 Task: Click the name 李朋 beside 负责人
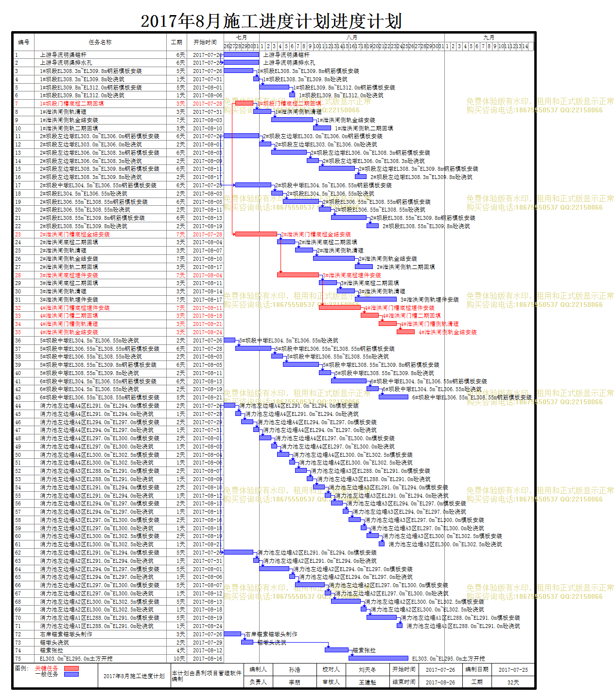pos(295,682)
